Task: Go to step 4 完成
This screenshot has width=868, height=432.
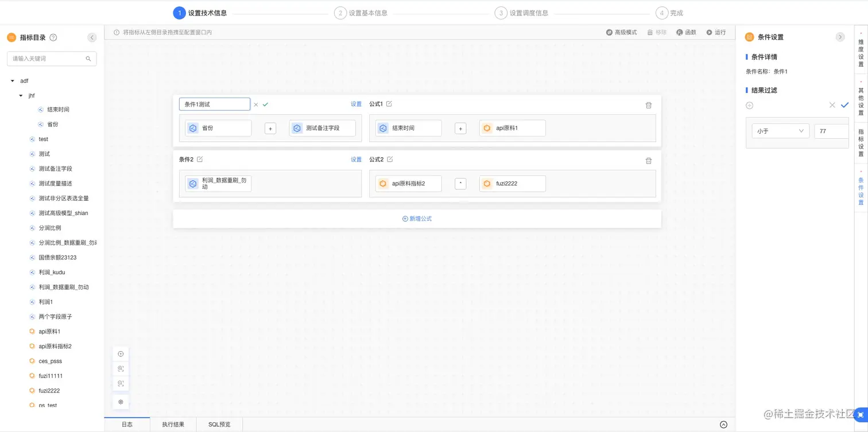Action: coord(670,13)
